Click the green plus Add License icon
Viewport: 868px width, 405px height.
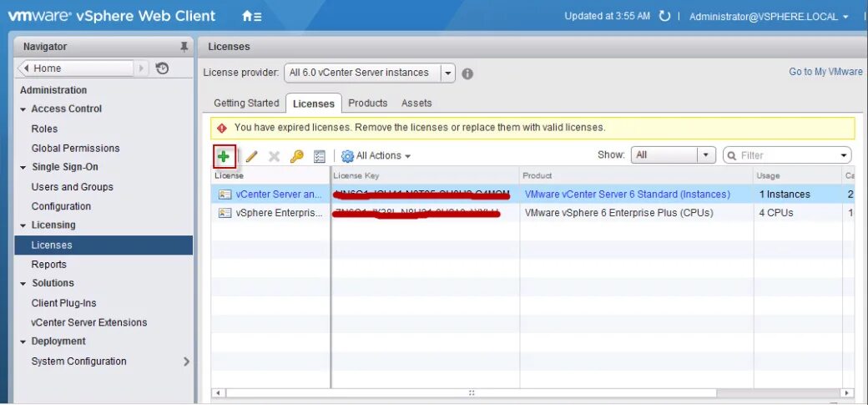coord(224,157)
